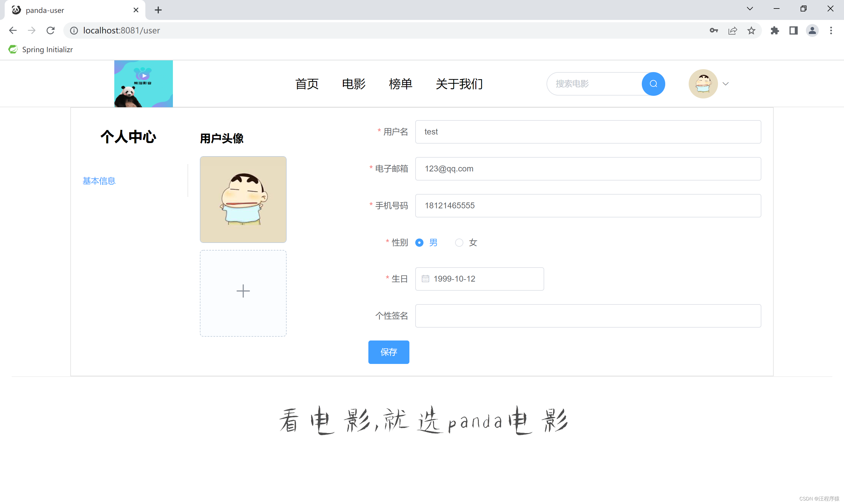Select the 女 gender radio button

pyautogui.click(x=459, y=243)
